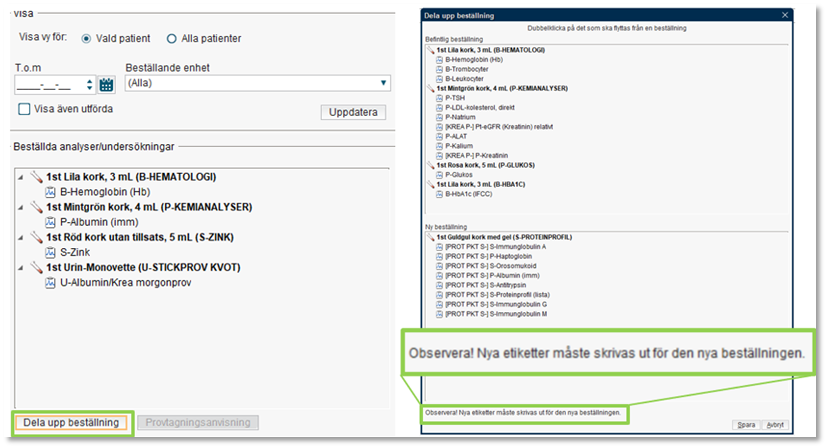Click the analysis icon next to S-Zink
Viewport: 827px width, 448px height.
(51, 253)
